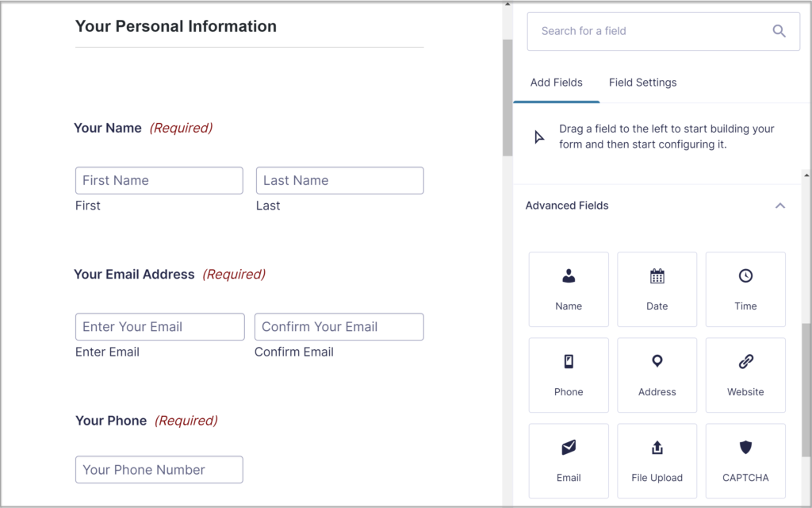Viewport: 812px width, 508px height.
Task: Select the Name field icon
Action: pyautogui.click(x=569, y=289)
